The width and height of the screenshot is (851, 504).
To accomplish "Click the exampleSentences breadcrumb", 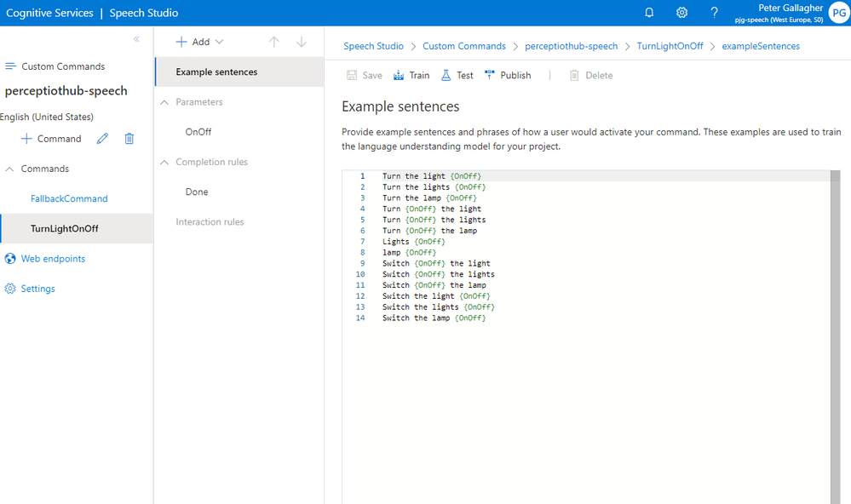I will click(x=761, y=46).
